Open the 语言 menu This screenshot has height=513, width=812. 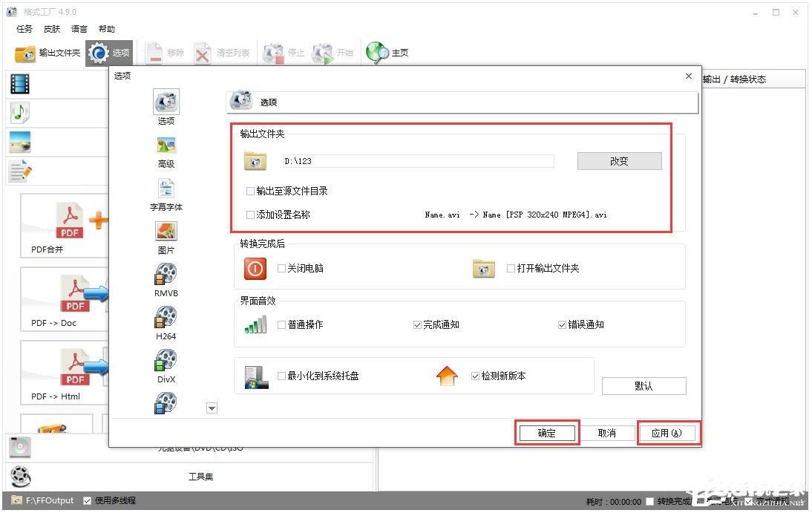tap(79, 29)
